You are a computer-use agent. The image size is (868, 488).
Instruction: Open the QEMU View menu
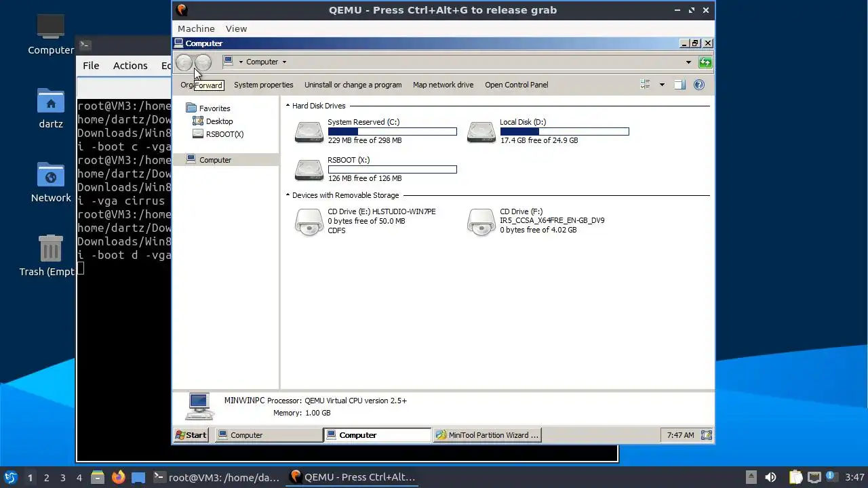point(236,28)
